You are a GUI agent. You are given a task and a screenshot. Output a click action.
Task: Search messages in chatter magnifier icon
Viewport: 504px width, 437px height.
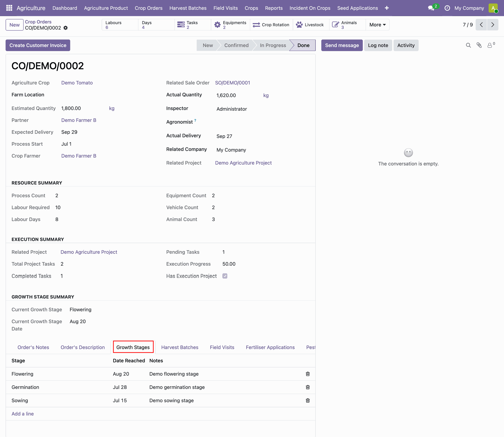468,45
